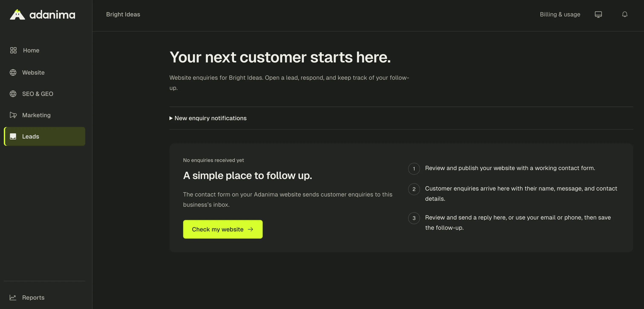Viewport: 644px width, 309px height.
Task: Click the "Your next customer starts here." heading
Action: 280,57
